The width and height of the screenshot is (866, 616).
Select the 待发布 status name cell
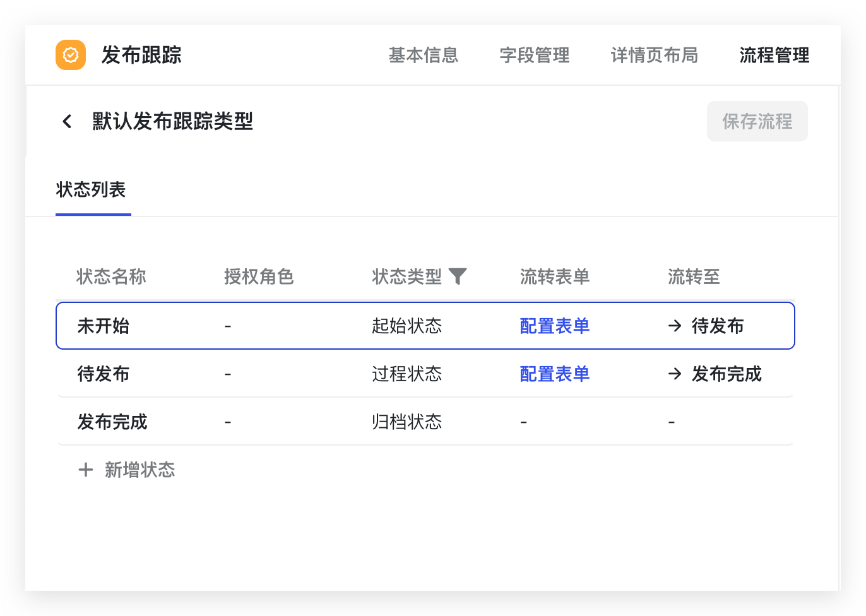pyautogui.click(x=104, y=374)
